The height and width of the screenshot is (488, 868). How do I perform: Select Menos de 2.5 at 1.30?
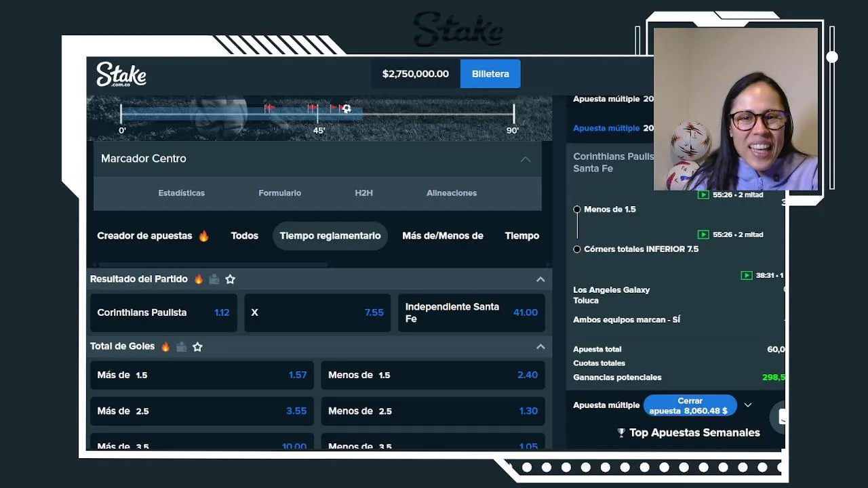coord(433,411)
